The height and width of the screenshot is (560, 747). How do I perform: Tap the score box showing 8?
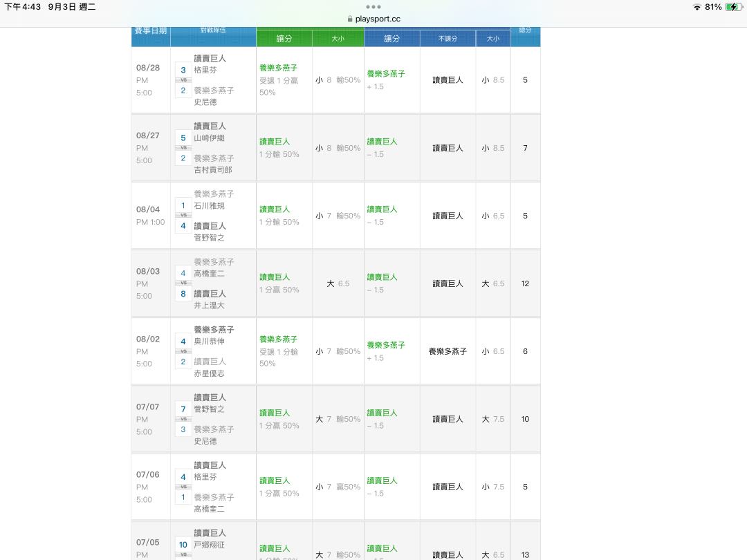point(183,294)
